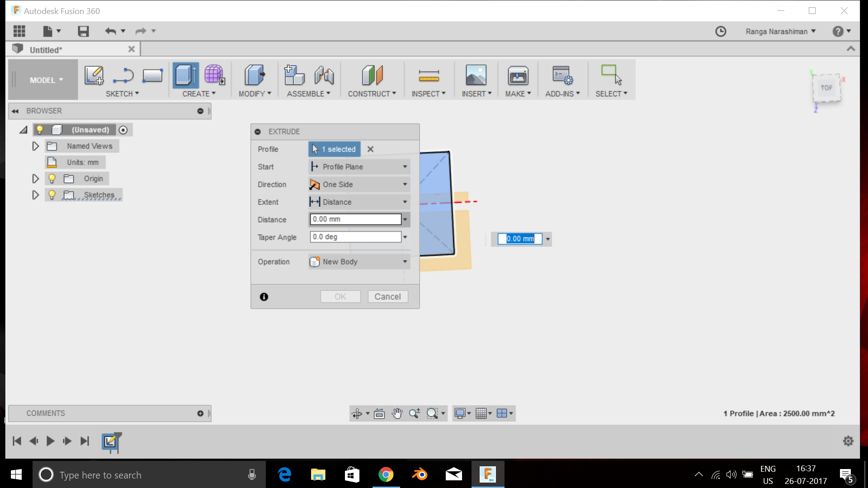Screen dimensions: 868x488
Task: Select the Untitled document tab
Action: [x=73, y=50]
